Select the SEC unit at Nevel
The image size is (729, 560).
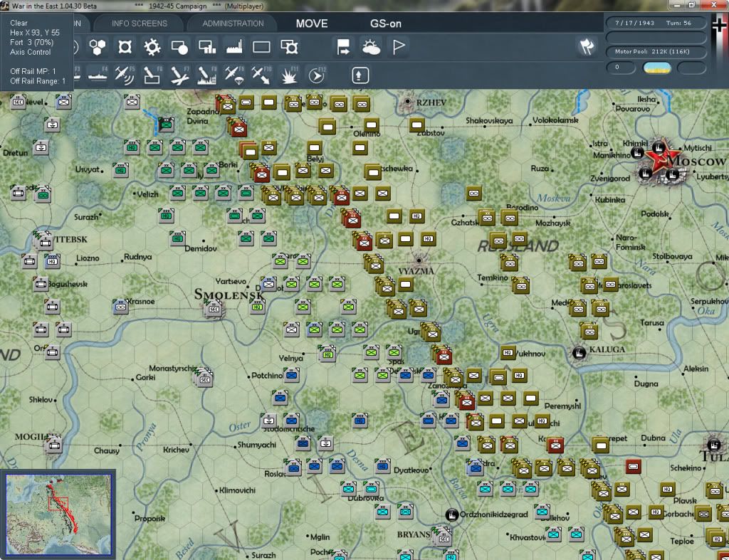pyautogui.click(x=18, y=101)
